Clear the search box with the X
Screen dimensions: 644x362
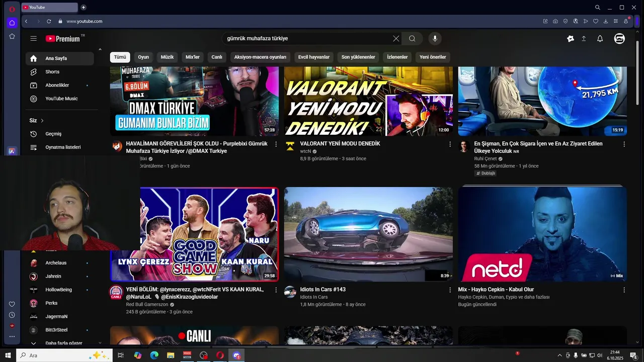pyautogui.click(x=396, y=39)
